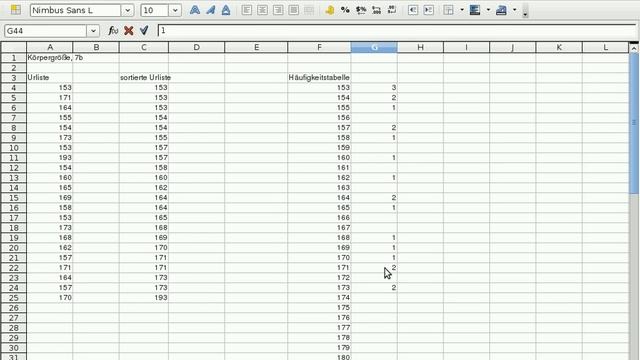This screenshot has width=640, height=360.
Task: Delete a decimal place
Action: tap(392, 10)
